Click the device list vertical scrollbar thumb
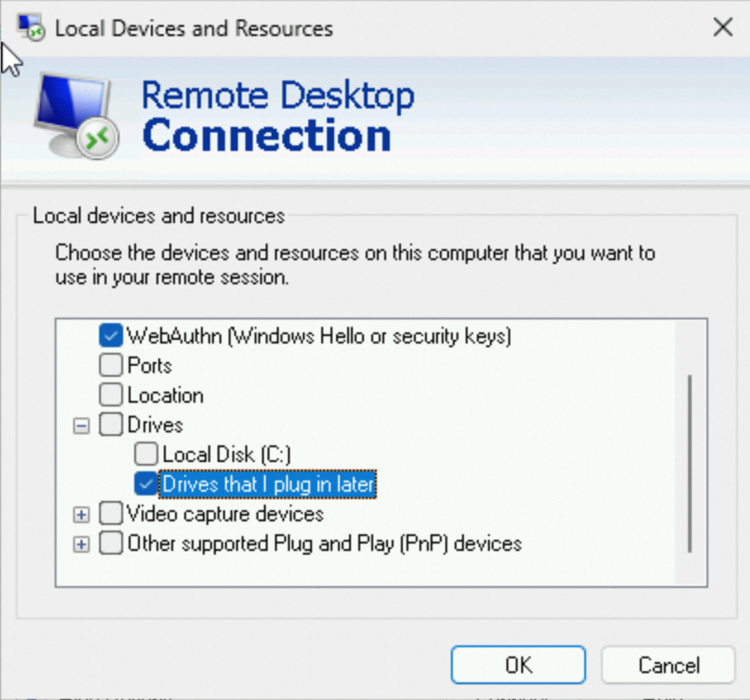The width and height of the screenshot is (750, 700). (690, 464)
